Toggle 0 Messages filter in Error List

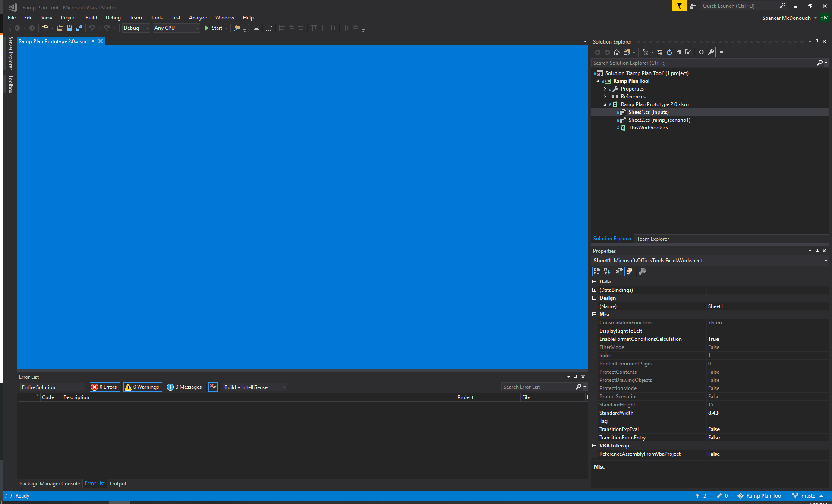tap(184, 387)
